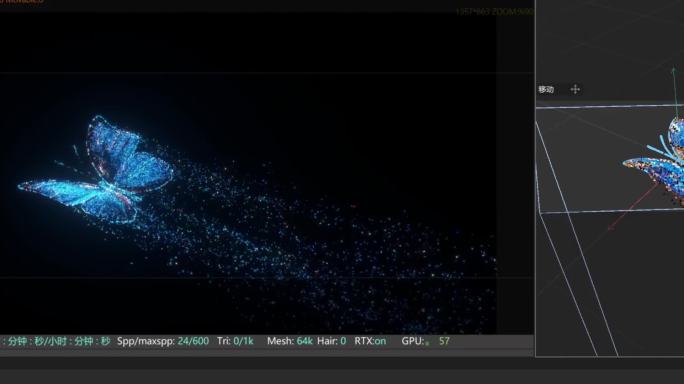This screenshot has height=384, width=684.
Task: Click the Mesh 64k counter
Action: (290, 341)
